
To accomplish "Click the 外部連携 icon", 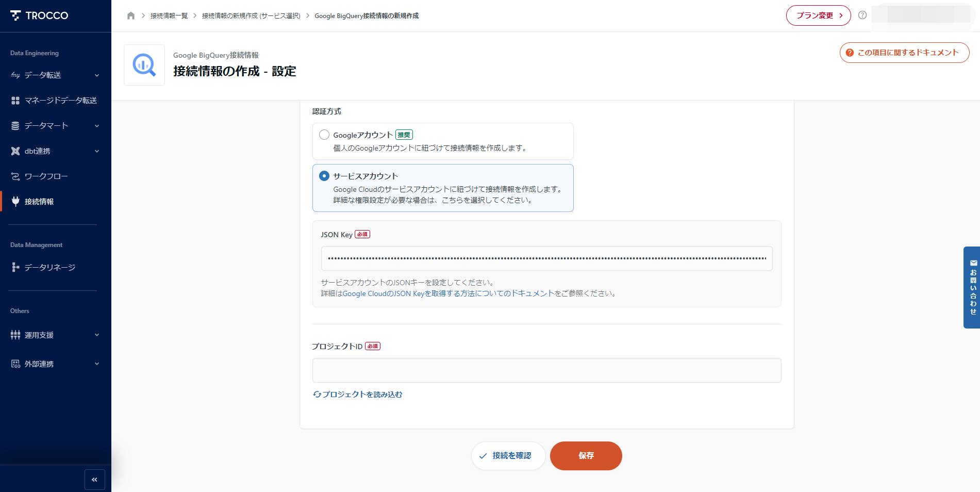I will (x=15, y=364).
